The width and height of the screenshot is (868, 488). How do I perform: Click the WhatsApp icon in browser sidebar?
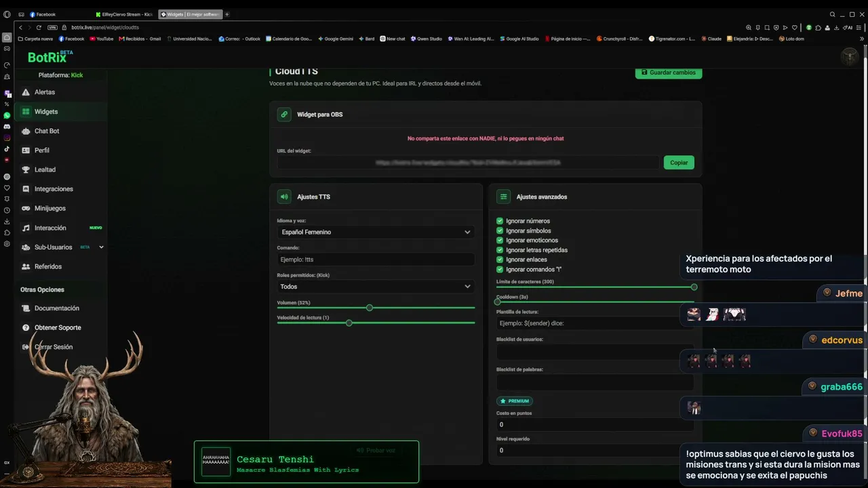pyautogui.click(x=7, y=115)
